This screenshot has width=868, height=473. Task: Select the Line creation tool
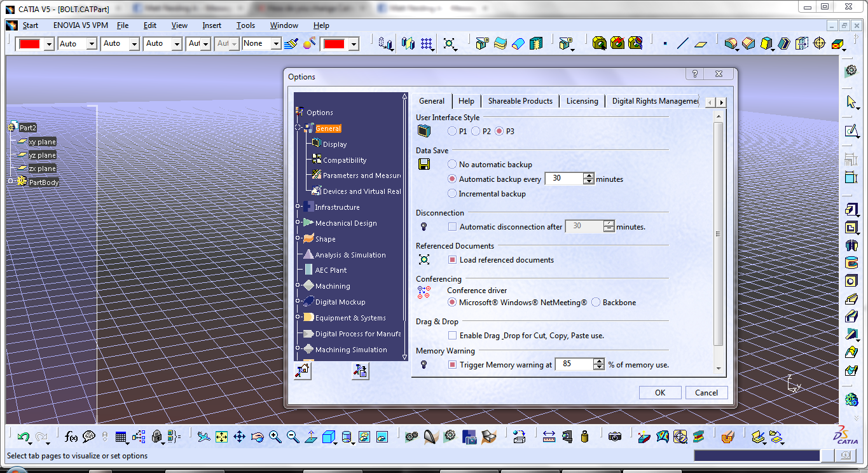683,43
